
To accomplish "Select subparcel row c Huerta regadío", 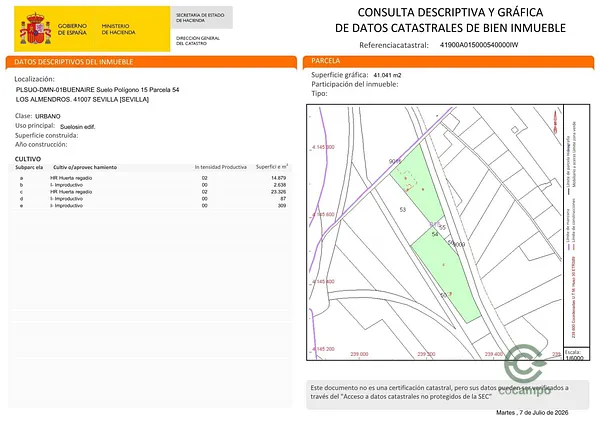I will [x=152, y=192].
